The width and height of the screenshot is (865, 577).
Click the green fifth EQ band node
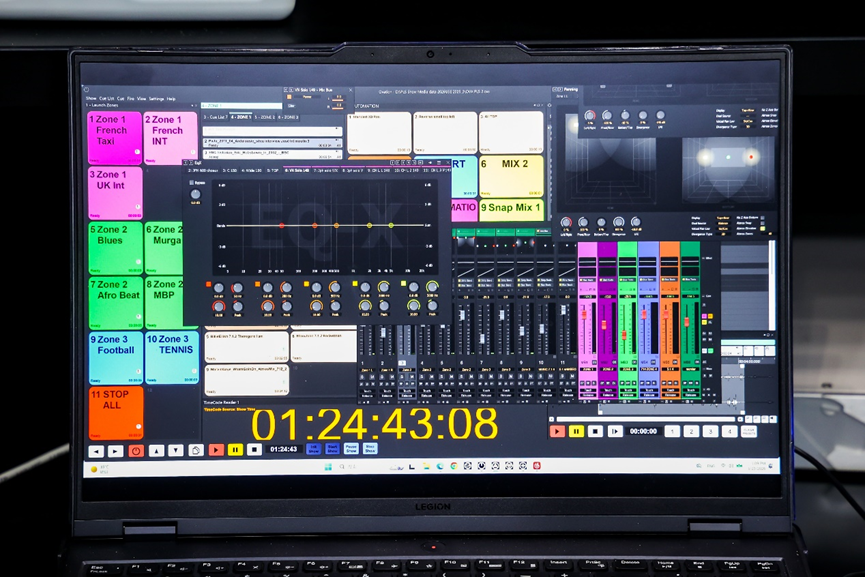(x=391, y=226)
